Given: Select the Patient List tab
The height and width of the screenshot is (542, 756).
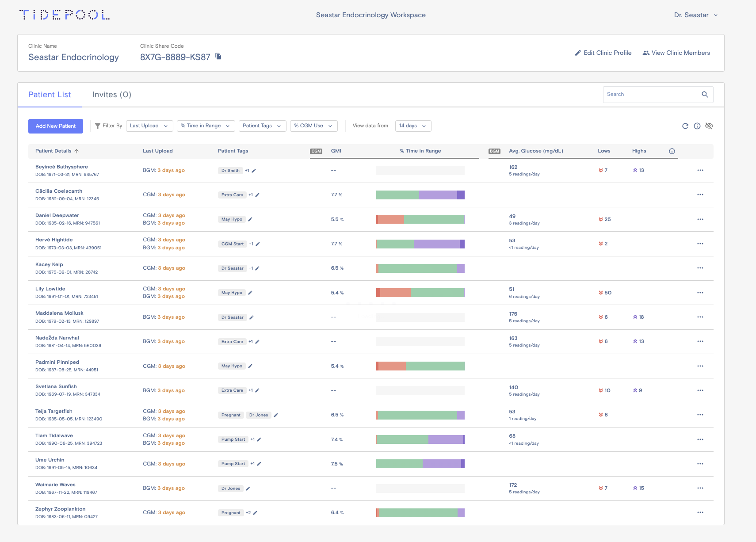Looking at the screenshot, I should coord(50,94).
